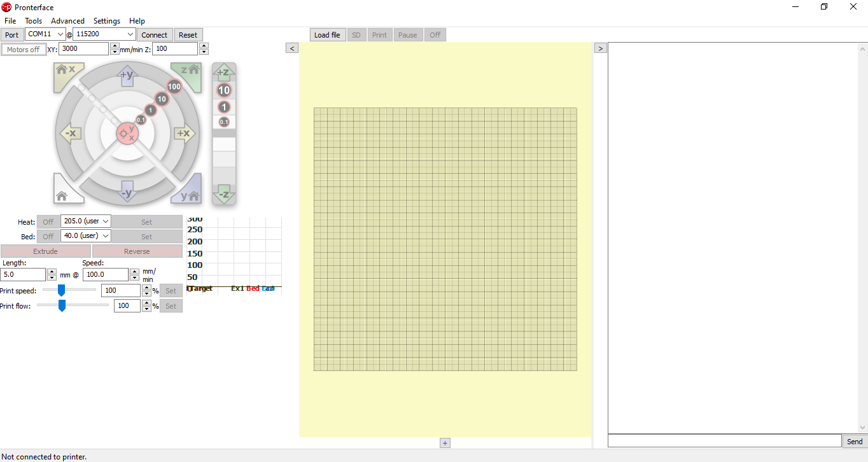Select the 100 mm XY step ring
Screen dimensions: 868x462
[x=174, y=87]
